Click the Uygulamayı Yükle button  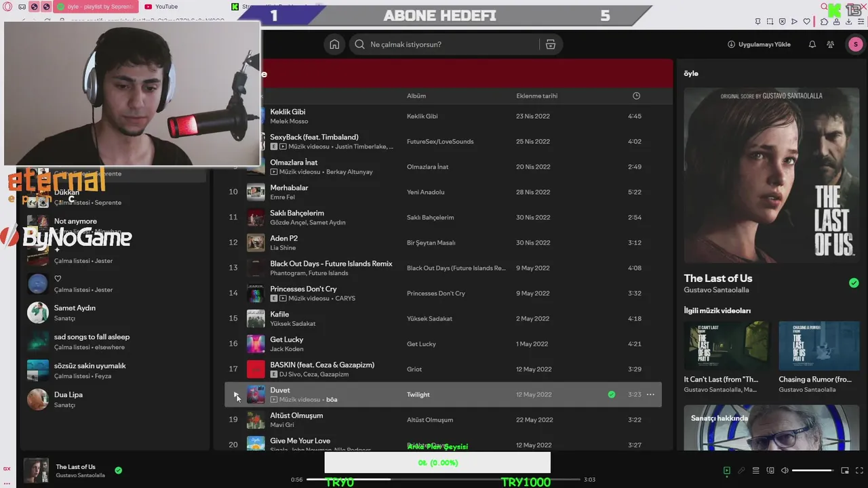coord(759,45)
